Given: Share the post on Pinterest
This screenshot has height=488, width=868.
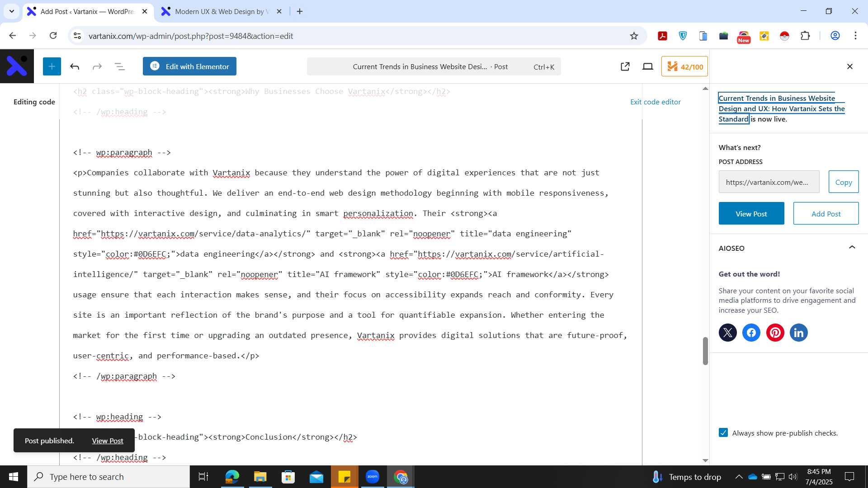Looking at the screenshot, I should [775, 333].
